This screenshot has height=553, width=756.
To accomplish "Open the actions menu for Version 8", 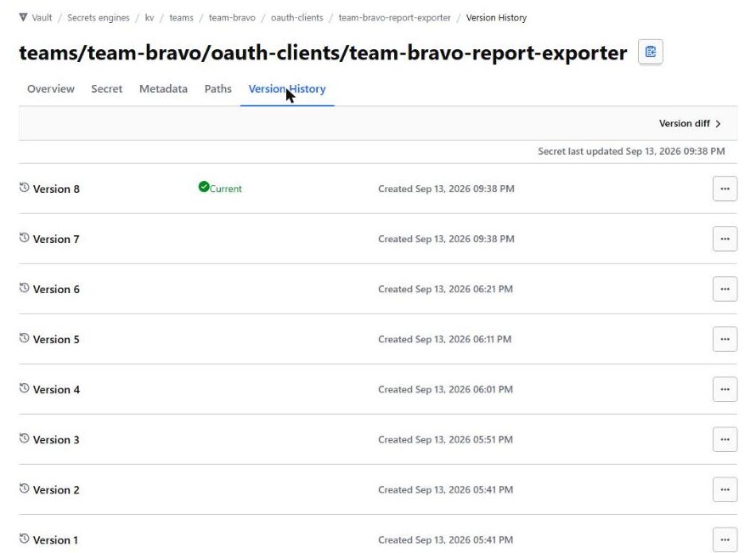I will [725, 189].
